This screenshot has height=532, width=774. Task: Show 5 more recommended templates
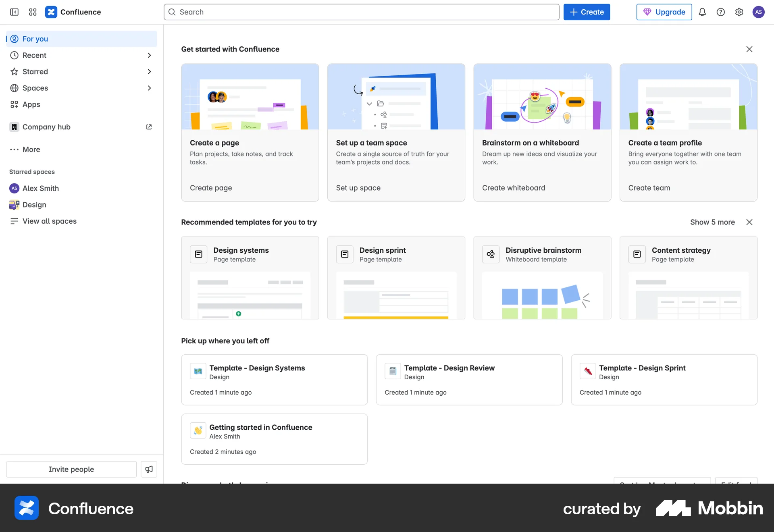712,222
